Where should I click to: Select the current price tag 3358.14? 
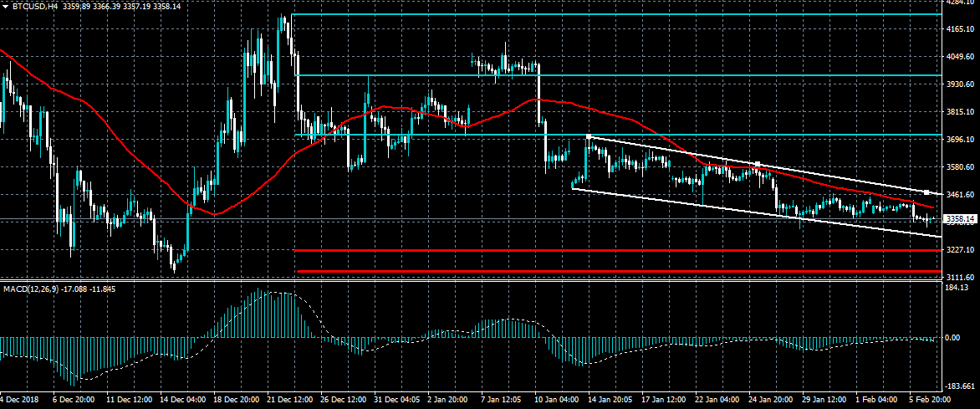click(x=961, y=219)
